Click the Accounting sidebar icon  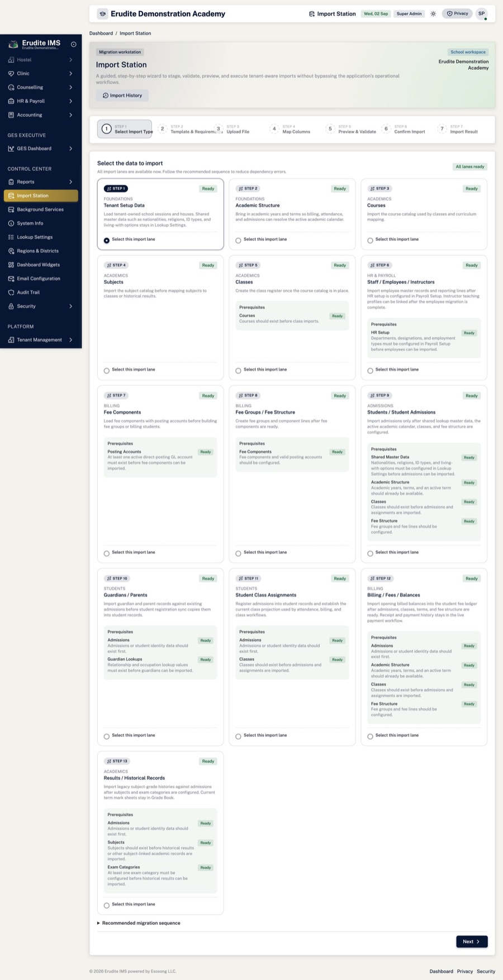[11, 115]
